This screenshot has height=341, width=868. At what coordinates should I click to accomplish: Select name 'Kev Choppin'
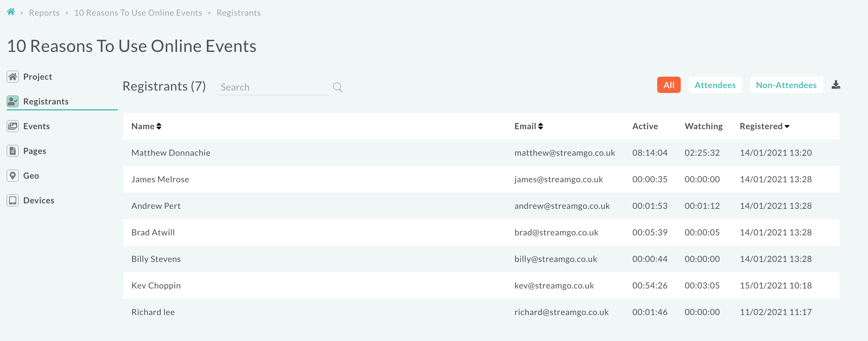coord(156,286)
